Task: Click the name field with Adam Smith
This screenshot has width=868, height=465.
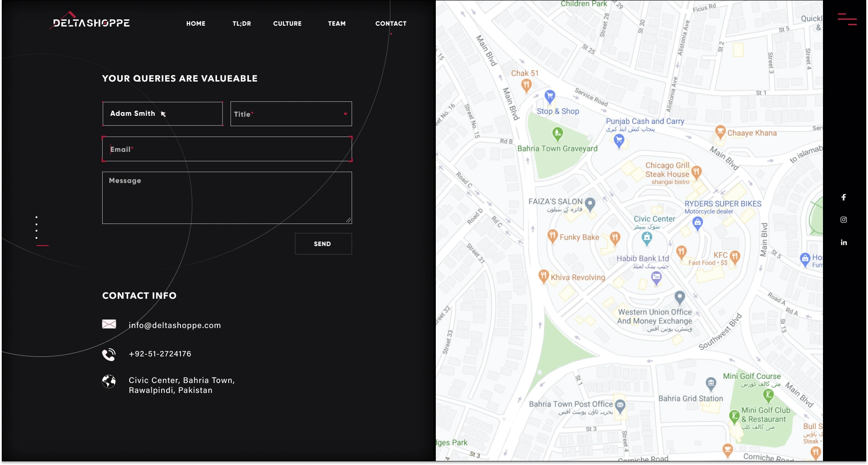Action: click(x=163, y=114)
